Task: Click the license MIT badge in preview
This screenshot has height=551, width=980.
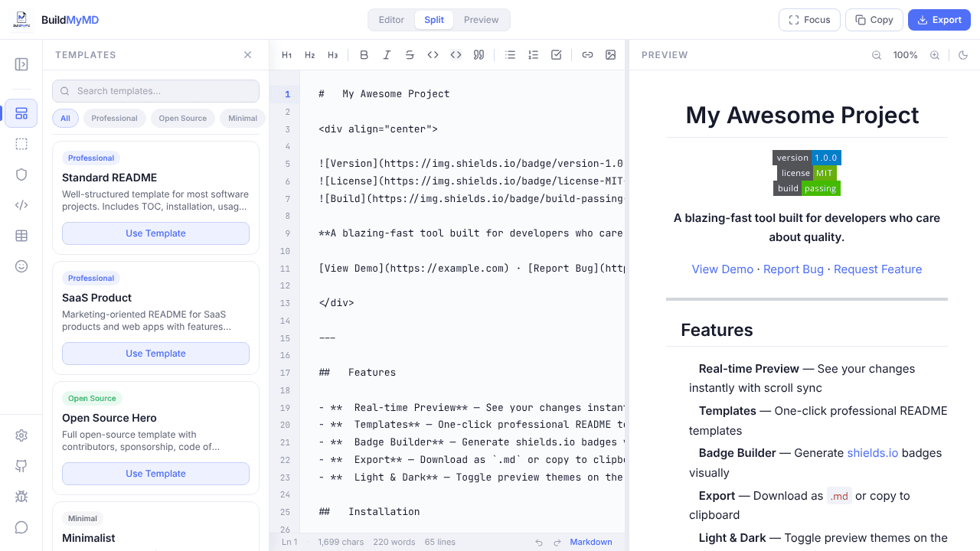Action: [807, 173]
